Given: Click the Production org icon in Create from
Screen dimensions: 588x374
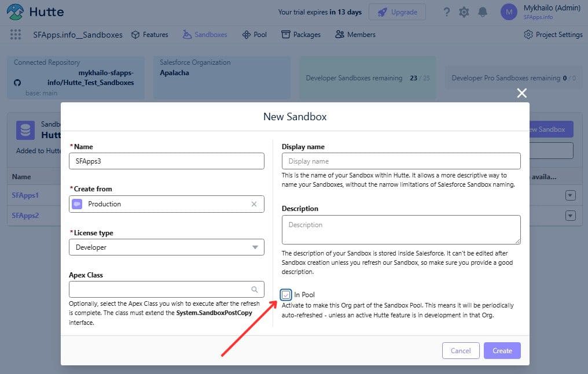Looking at the screenshot, I should 77,204.
